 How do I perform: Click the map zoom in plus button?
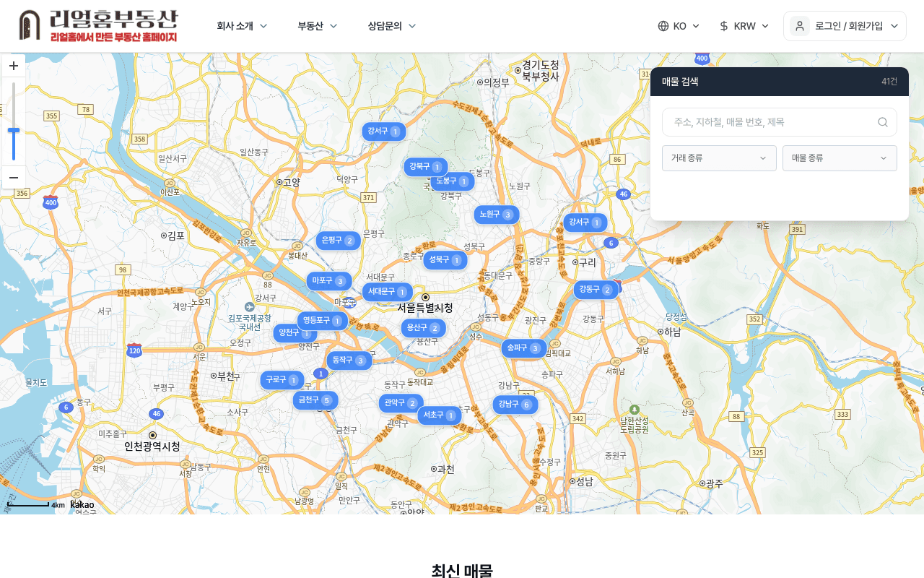tap(13, 66)
